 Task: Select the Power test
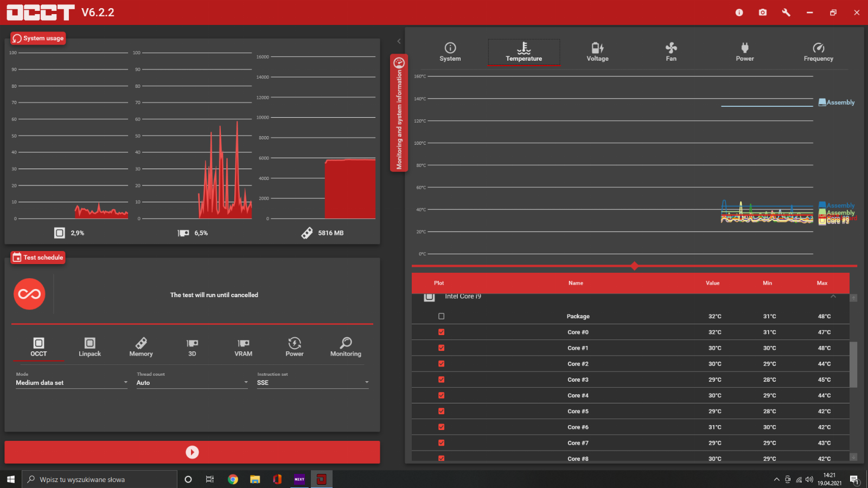coord(295,347)
